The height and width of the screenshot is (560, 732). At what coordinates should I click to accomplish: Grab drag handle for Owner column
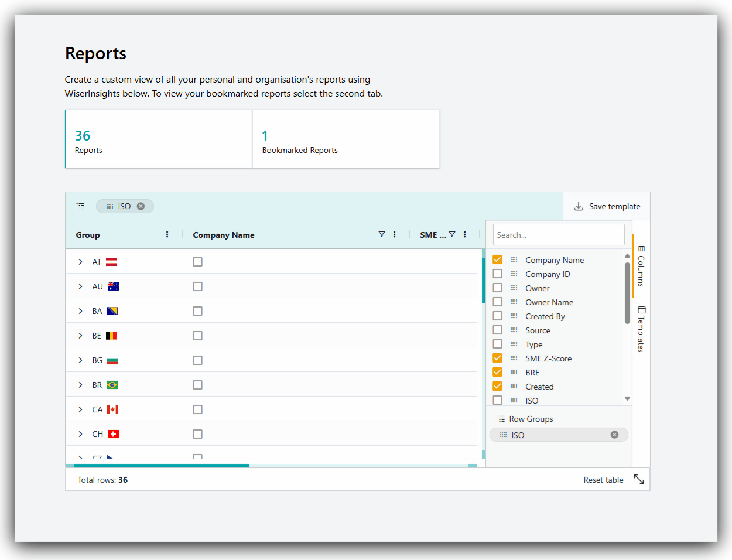(x=514, y=288)
